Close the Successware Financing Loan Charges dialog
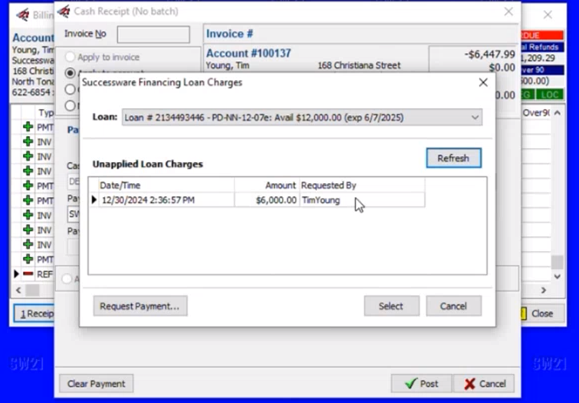This screenshot has width=579, height=403. [483, 82]
